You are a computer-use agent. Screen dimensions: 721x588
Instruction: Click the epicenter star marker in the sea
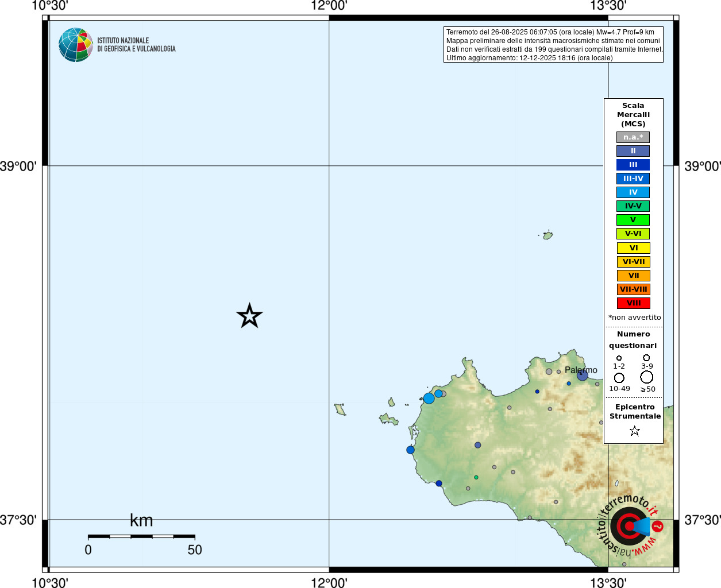point(249,316)
